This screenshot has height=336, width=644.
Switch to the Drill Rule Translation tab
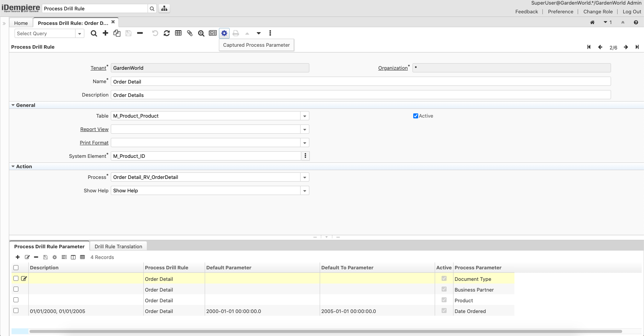[x=118, y=246]
